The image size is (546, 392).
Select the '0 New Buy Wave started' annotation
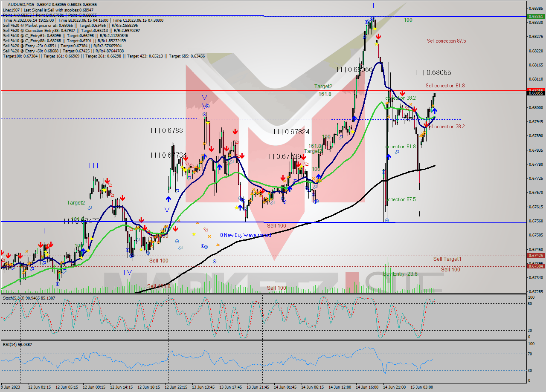coord(246,235)
